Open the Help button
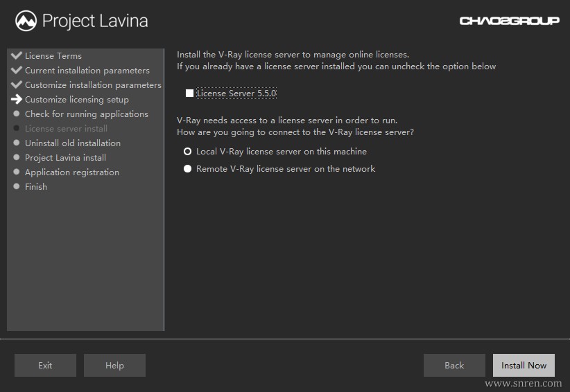 (x=115, y=365)
